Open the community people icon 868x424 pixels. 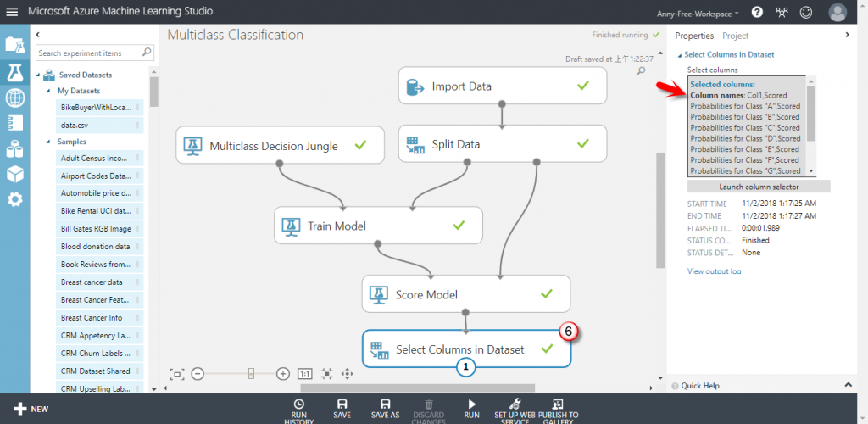(x=782, y=12)
